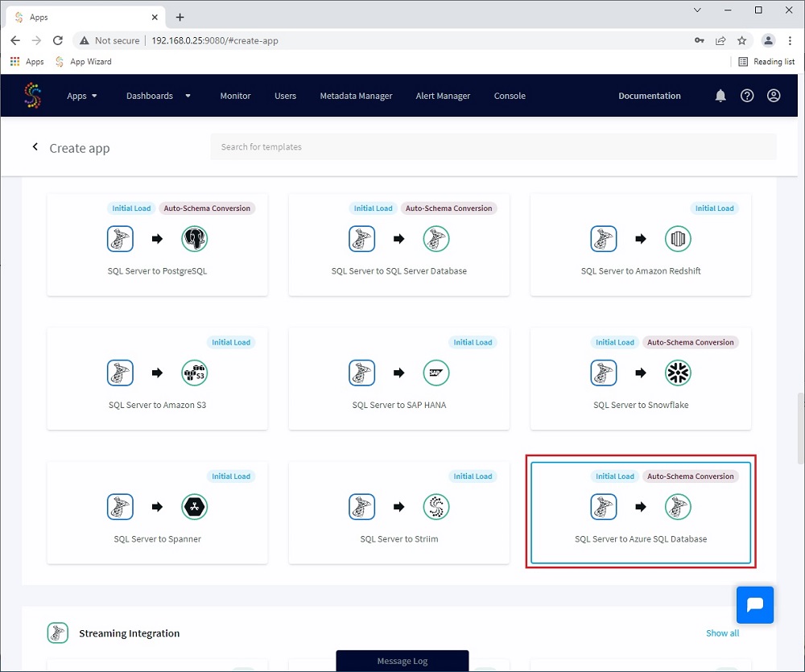This screenshot has height=672, width=805.
Task: Open Chrome profile avatar icon
Action: click(x=768, y=40)
